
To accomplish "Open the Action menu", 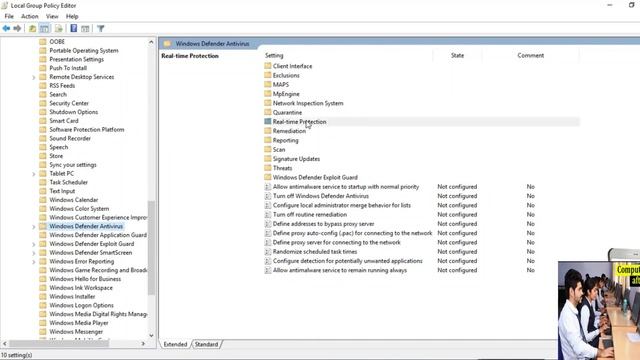I will [29, 16].
